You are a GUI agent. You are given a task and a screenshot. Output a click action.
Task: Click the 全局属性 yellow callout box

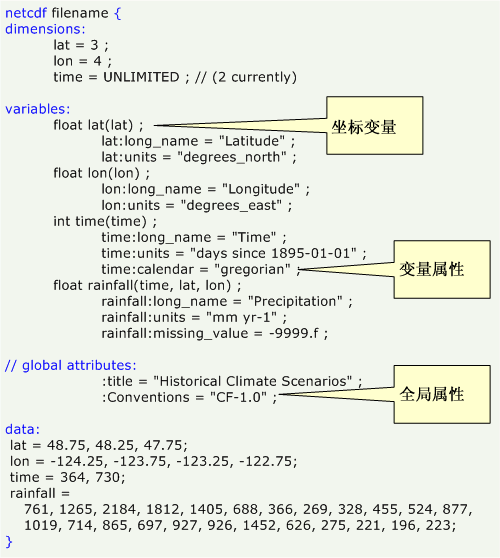(x=442, y=394)
